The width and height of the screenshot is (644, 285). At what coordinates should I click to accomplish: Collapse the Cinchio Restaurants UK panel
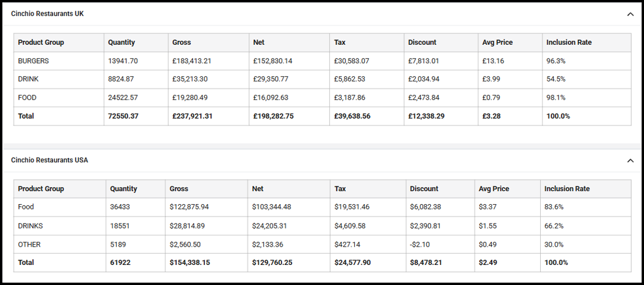[630, 14]
